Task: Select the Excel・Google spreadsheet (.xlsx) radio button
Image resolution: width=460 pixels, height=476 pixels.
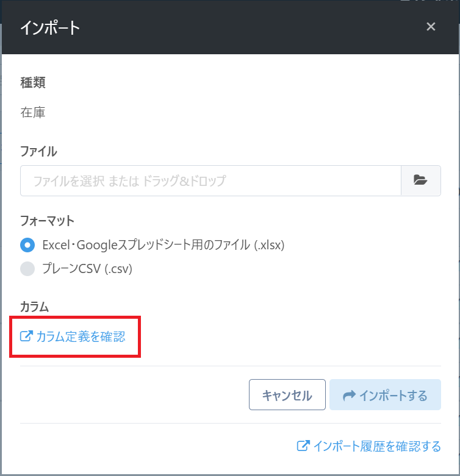Action: coord(28,245)
